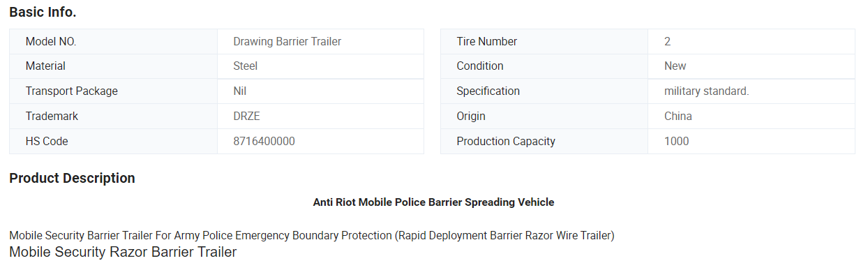The height and width of the screenshot is (277, 868).
Task: Click the China origin value
Action: [678, 117]
